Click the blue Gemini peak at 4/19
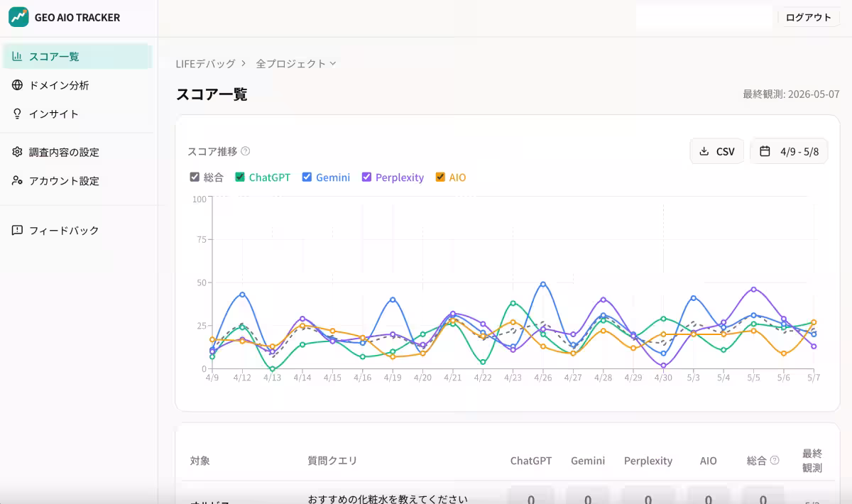 (393, 300)
